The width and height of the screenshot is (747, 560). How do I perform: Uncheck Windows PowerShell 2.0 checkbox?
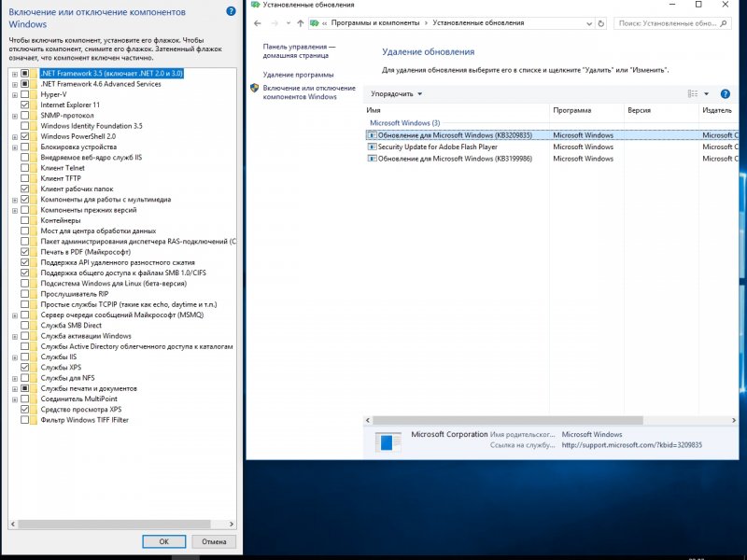(x=25, y=136)
